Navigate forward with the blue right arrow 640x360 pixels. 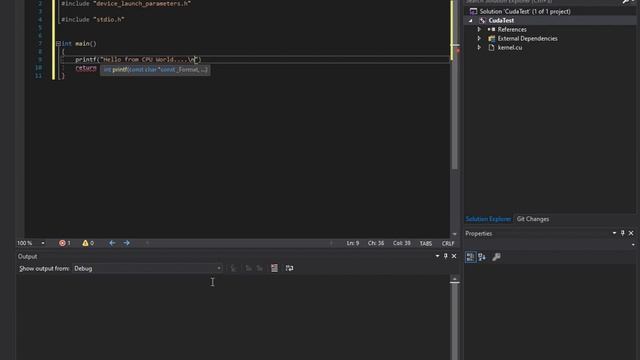click(127, 243)
